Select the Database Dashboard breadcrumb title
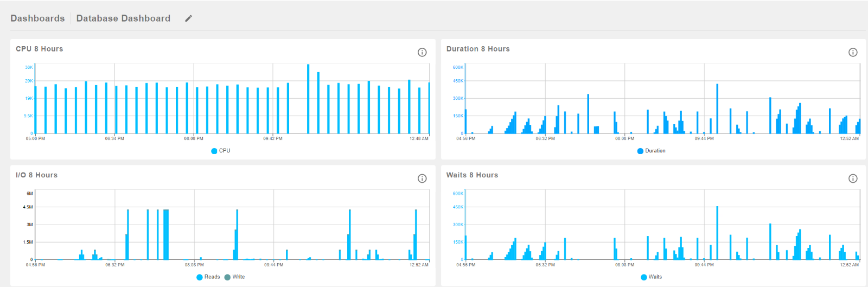 point(123,18)
